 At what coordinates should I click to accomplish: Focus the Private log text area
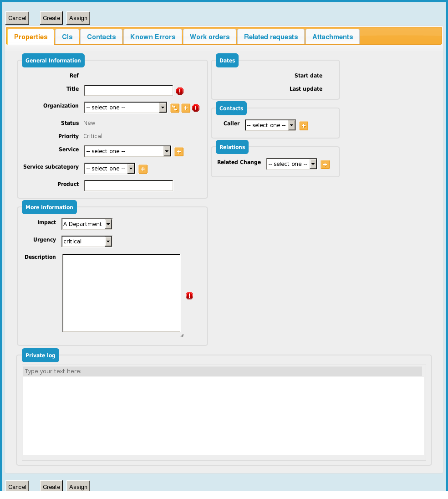pos(223,415)
